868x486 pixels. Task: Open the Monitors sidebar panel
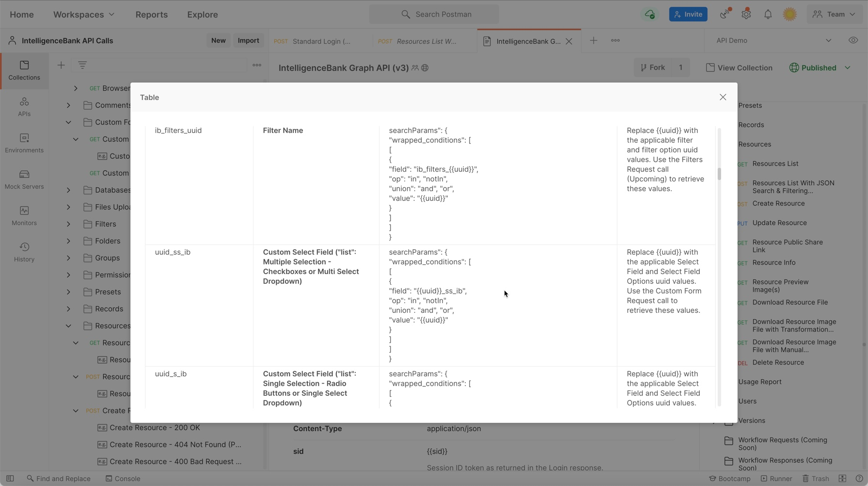[24, 216]
